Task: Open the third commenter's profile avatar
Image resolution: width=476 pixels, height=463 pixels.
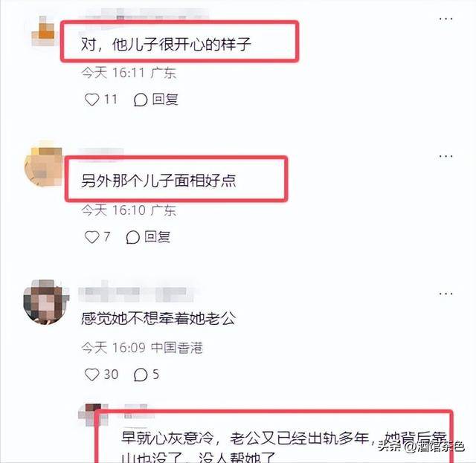Action: [x=46, y=302]
